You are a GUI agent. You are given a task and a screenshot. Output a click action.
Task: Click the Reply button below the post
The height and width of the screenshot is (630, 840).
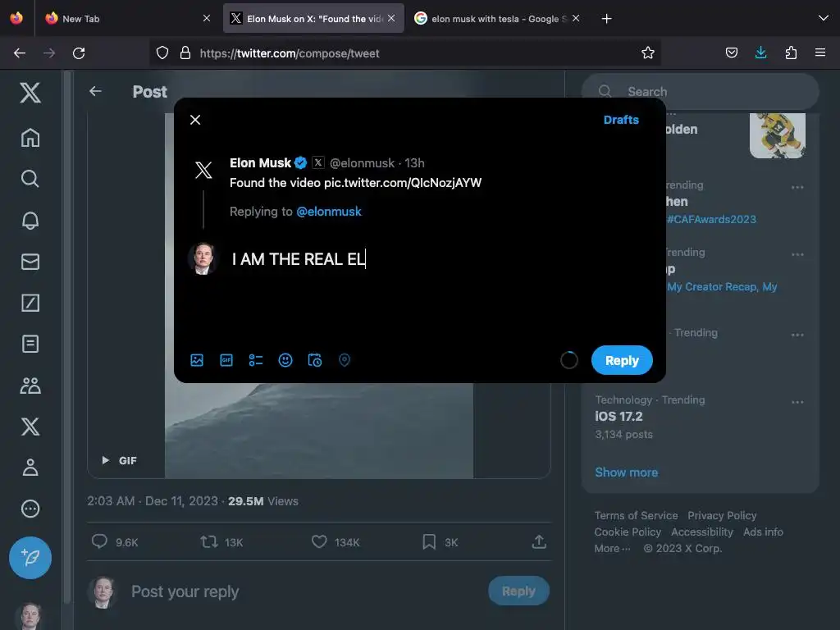point(518,591)
